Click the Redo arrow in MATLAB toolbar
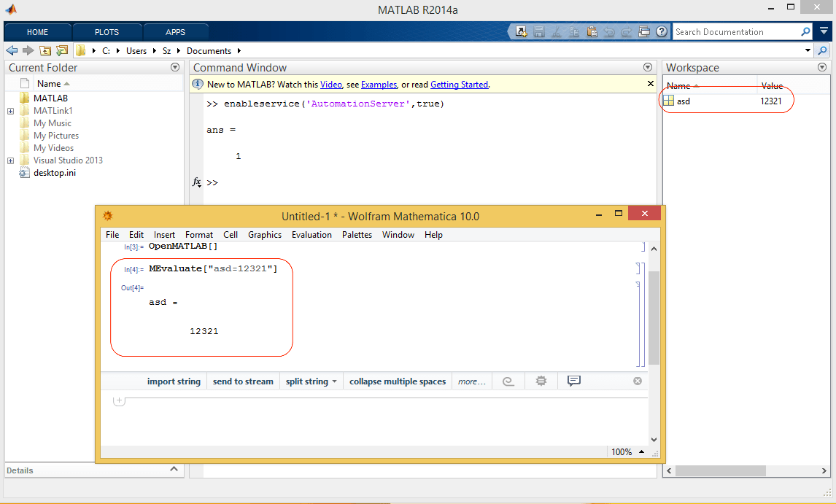Image resolution: width=836 pixels, height=504 pixels. tap(627, 32)
